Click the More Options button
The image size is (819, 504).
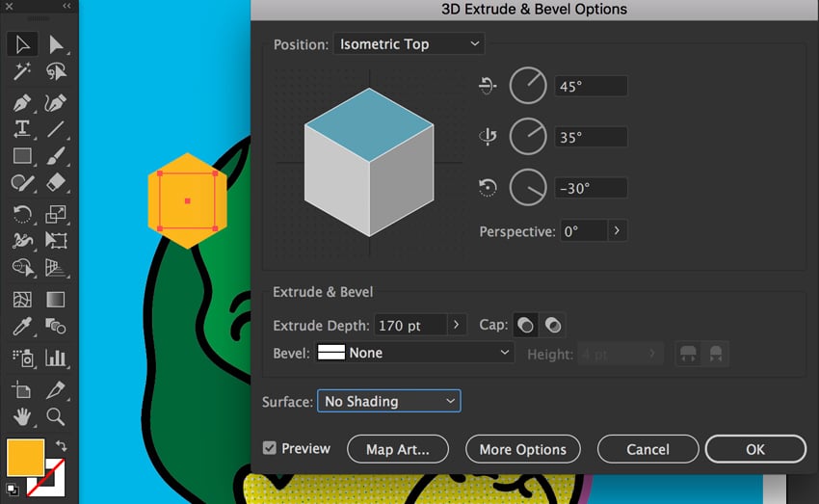click(x=523, y=449)
